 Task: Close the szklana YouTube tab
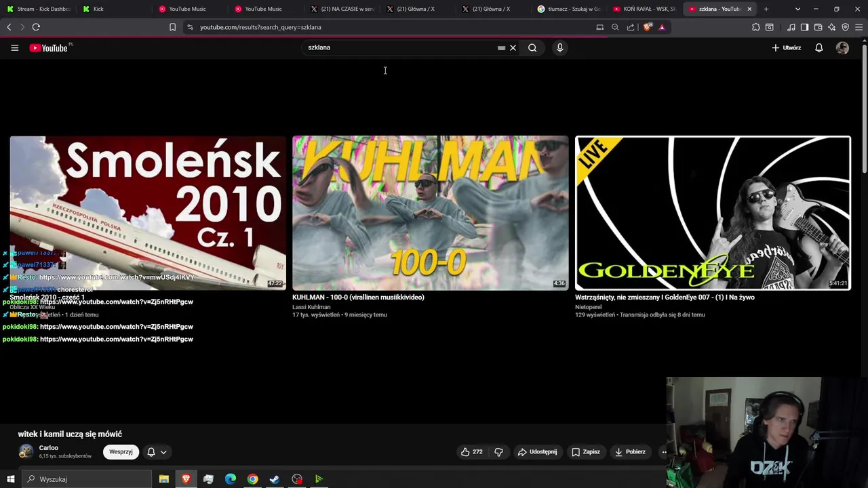point(749,9)
